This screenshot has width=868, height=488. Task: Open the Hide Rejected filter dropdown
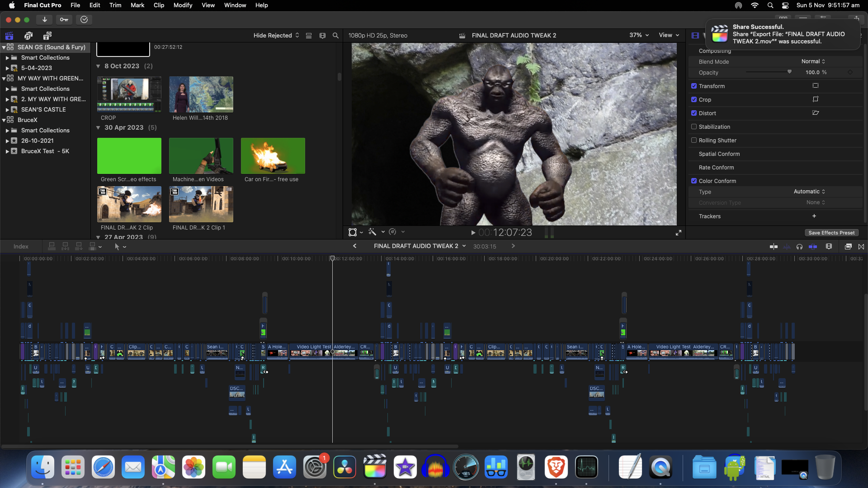pyautogui.click(x=276, y=36)
